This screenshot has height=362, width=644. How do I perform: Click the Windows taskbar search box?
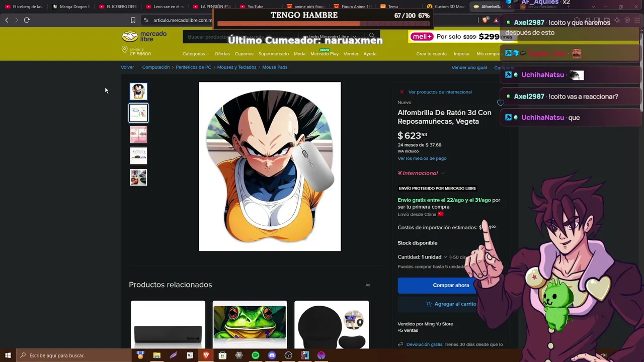pos(74,355)
